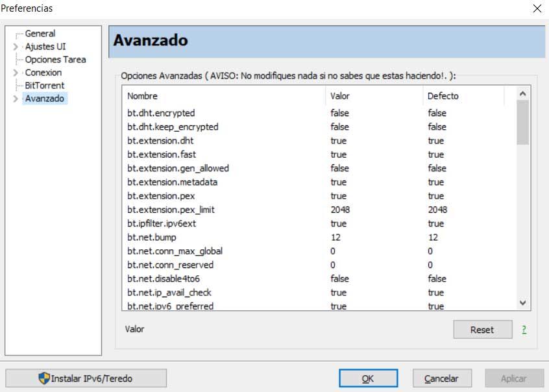Click the Valor cell 2048 for pex_limit
This screenshot has width=549, height=392.
(340, 210)
